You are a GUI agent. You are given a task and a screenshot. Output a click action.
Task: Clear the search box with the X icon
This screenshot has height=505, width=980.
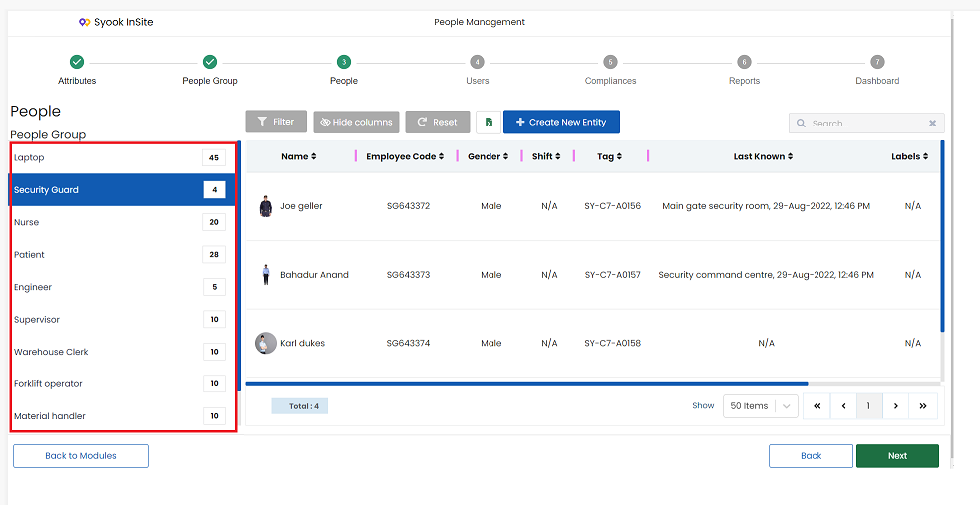click(x=932, y=123)
